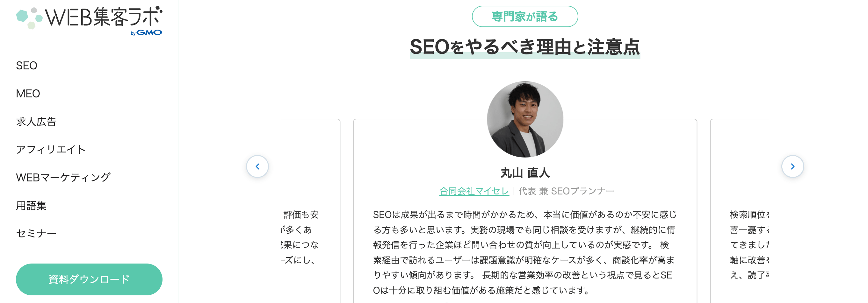Go back to the previous expert card

[x=257, y=166]
